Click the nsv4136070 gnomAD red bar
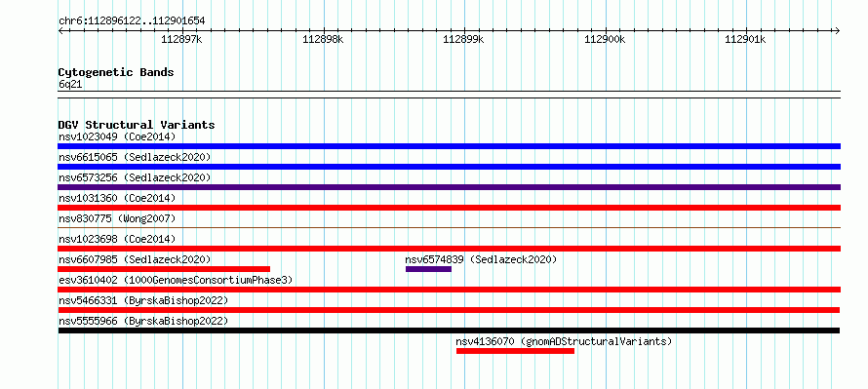 [515, 351]
